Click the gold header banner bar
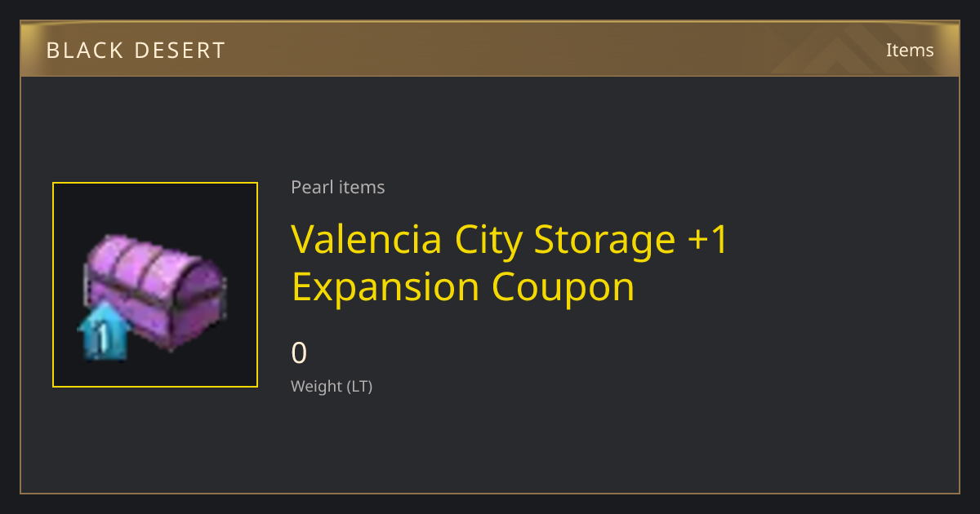The width and height of the screenshot is (980, 514). [x=490, y=49]
